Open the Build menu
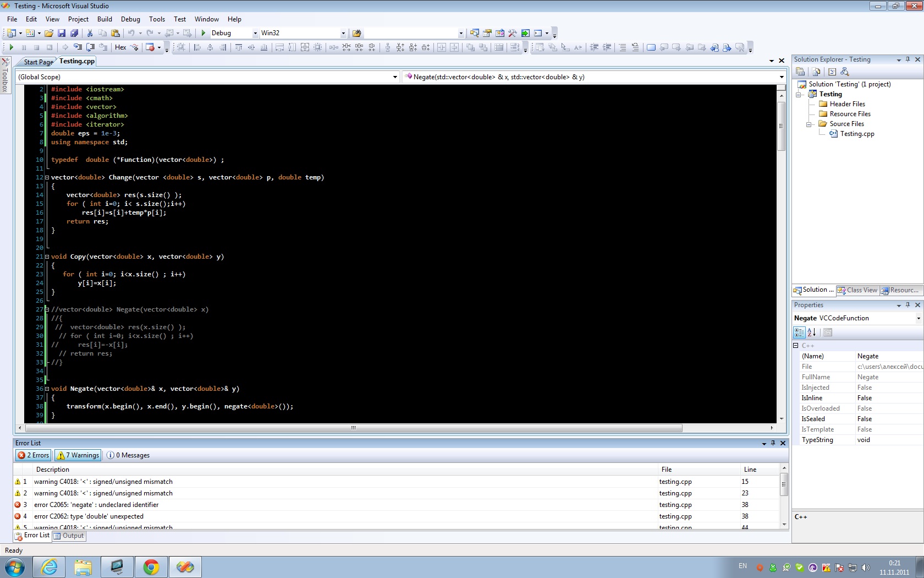The image size is (924, 578). (x=105, y=19)
